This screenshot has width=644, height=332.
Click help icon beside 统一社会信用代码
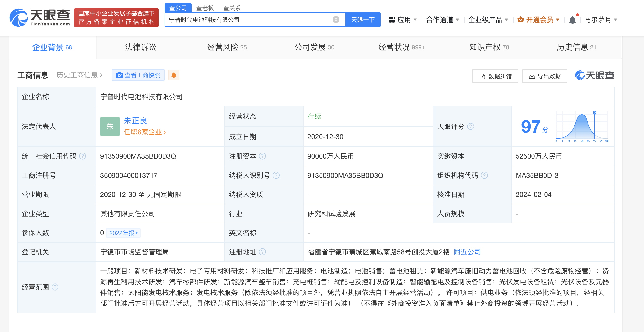tap(83, 156)
